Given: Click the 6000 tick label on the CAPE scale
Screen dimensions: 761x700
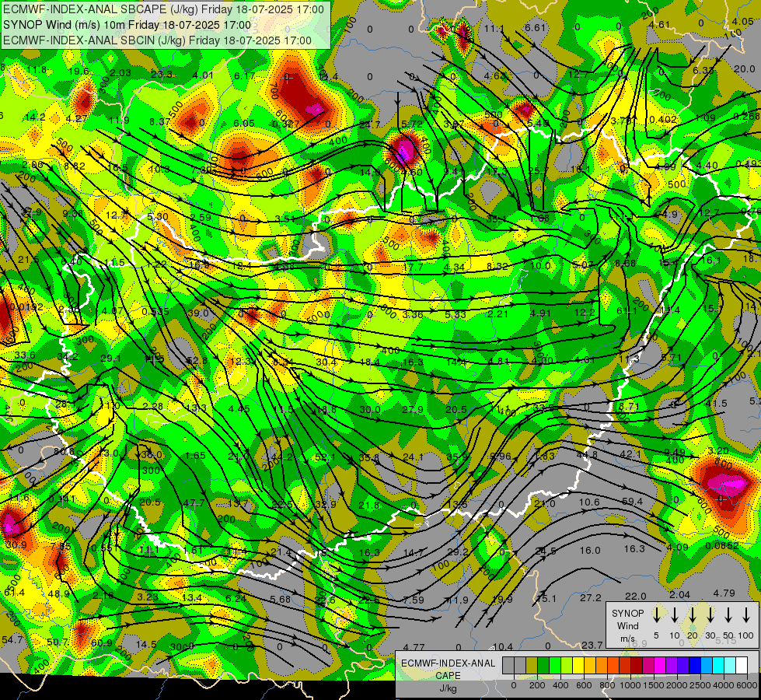Looking at the screenshot, I should (x=747, y=685).
